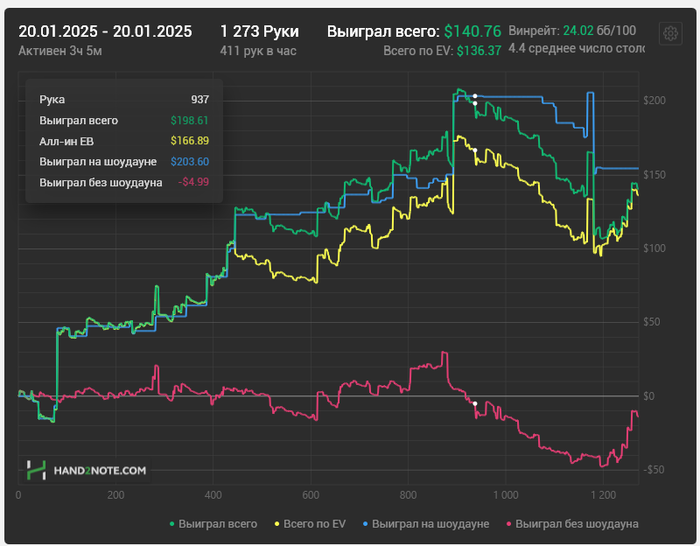
Task: Open the chart settings gear icon
Action: point(670,33)
